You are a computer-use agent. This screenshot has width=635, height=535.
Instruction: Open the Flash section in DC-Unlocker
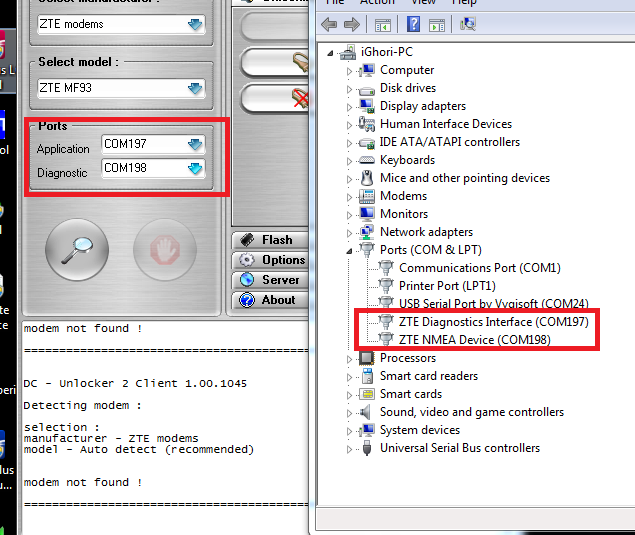[x=271, y=240]
